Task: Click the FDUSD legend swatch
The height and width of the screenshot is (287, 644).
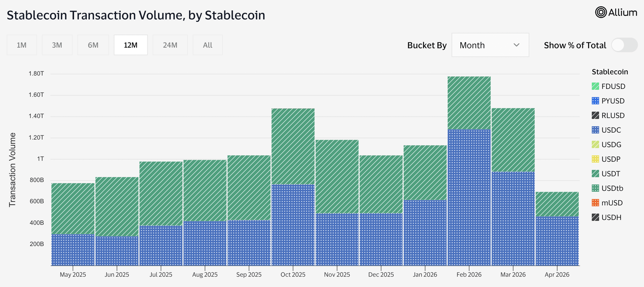Action: (595, 86)
